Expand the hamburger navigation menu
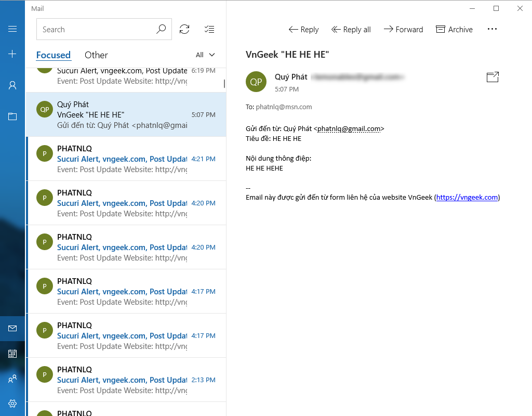 click(12, 29)
